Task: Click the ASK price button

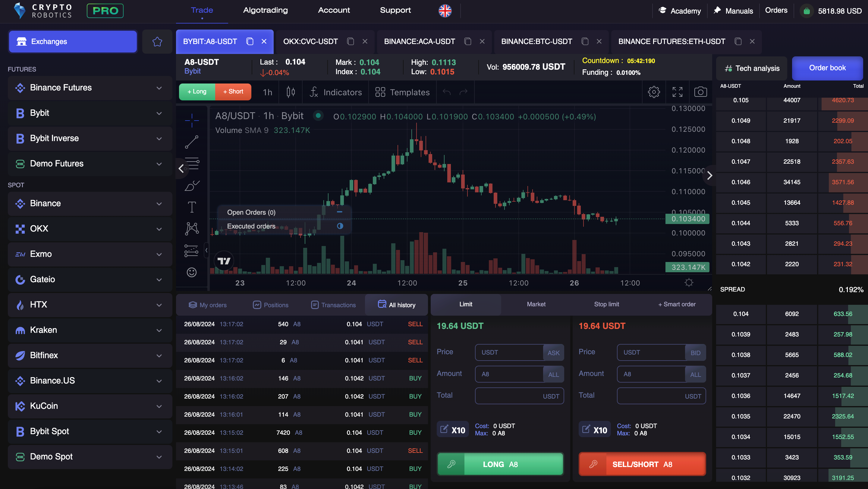Action: [x=554, y=352]
